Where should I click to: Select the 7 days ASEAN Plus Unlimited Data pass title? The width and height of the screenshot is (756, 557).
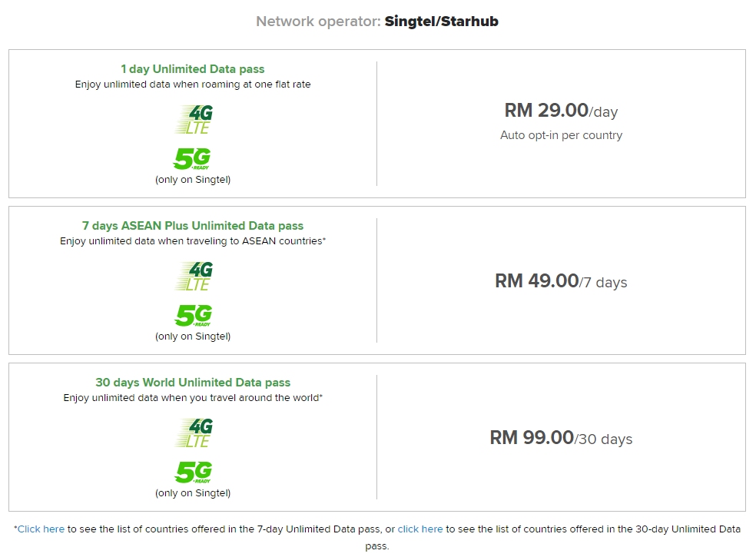tap(193, 226)
